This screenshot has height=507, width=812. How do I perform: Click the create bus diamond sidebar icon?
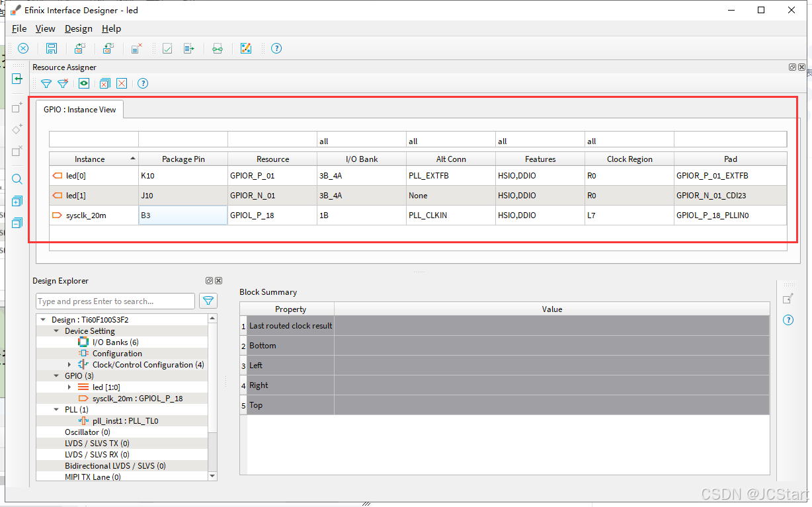[x=17, y=130]
